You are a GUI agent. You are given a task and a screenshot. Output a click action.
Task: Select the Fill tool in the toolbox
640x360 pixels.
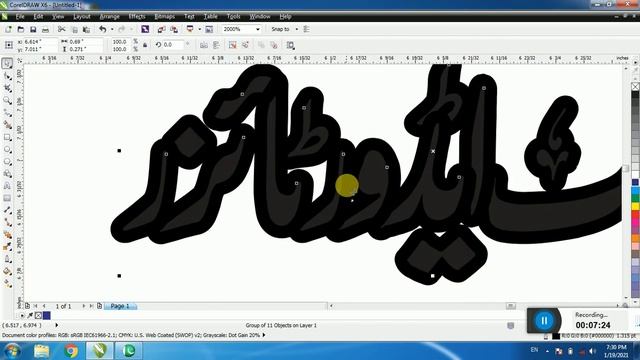(7, 271)
